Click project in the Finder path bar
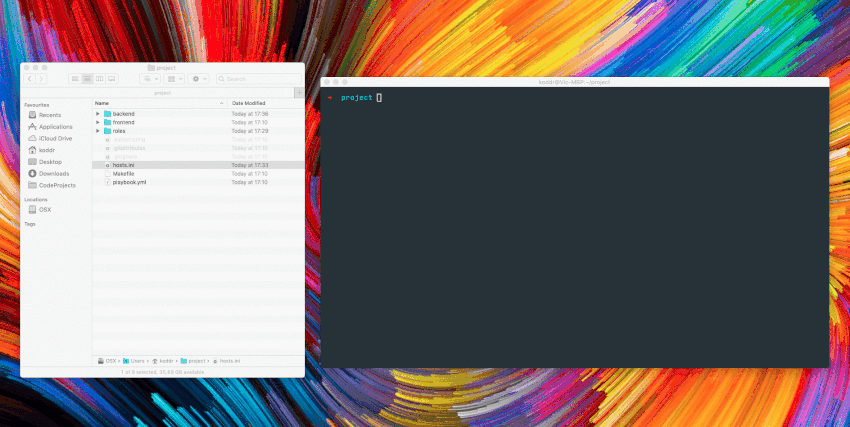 193,361
